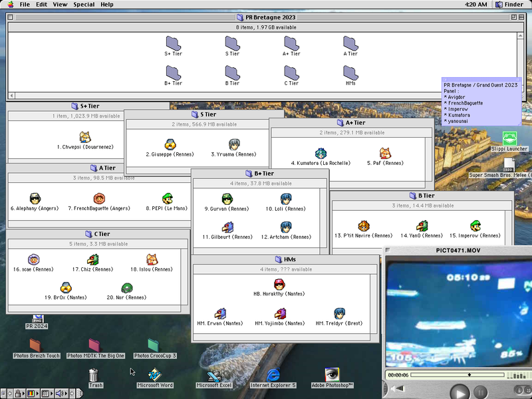Open Microsoft Word from the desktop
532x399 pixels.
click(x=155, y=375)
